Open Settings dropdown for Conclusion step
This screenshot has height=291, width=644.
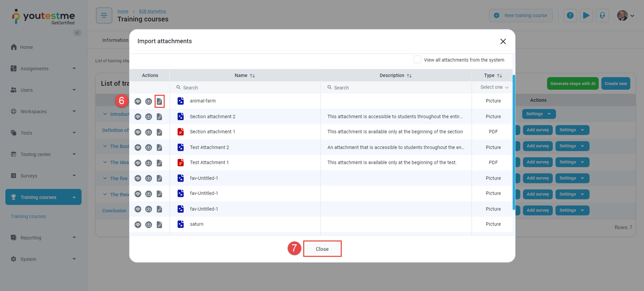572,210
